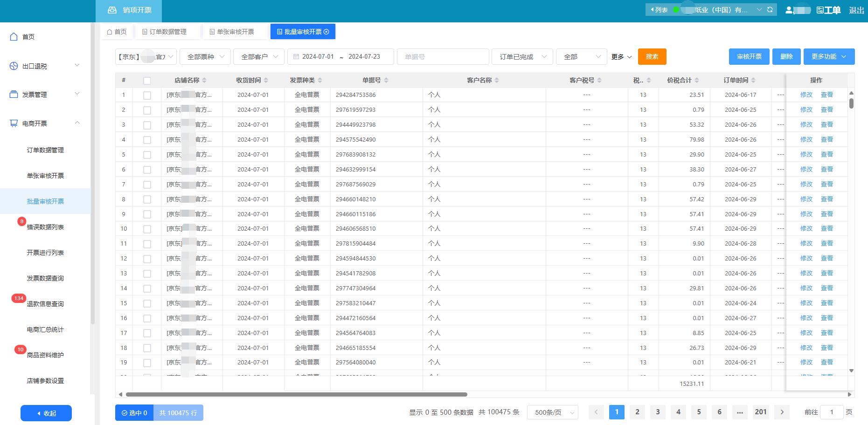868x425 pixels.
Task: Click the export tax refund sidebar icon
Action: point(14,66)
